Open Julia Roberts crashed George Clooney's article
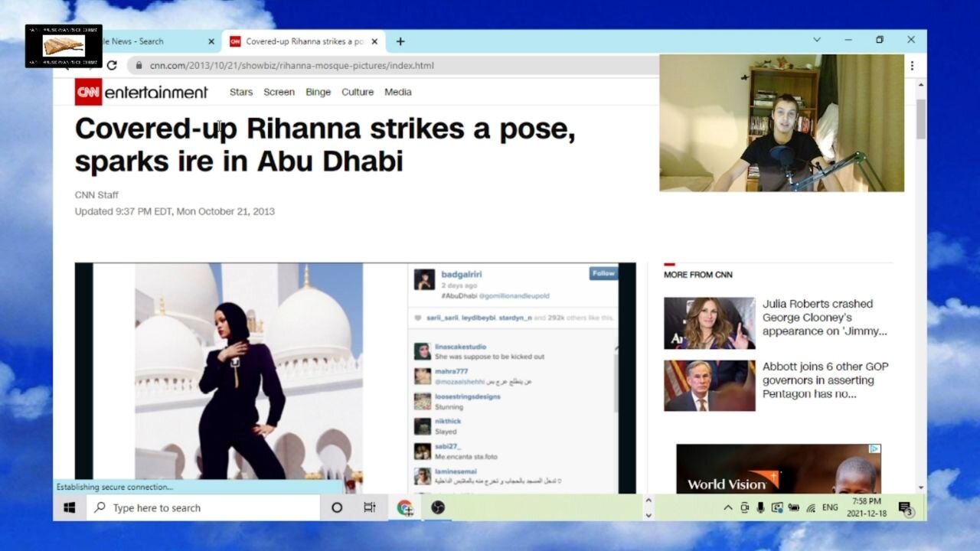The height and width of the screenshot is (551, 980). click(x=825, y=318)
